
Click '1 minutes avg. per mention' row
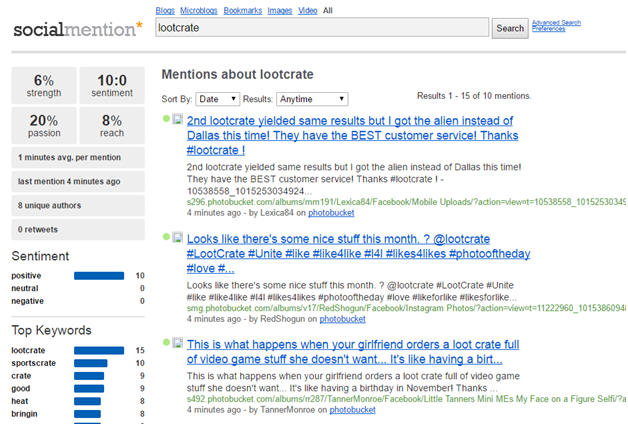pyautogui.click(x=78, y=157)
